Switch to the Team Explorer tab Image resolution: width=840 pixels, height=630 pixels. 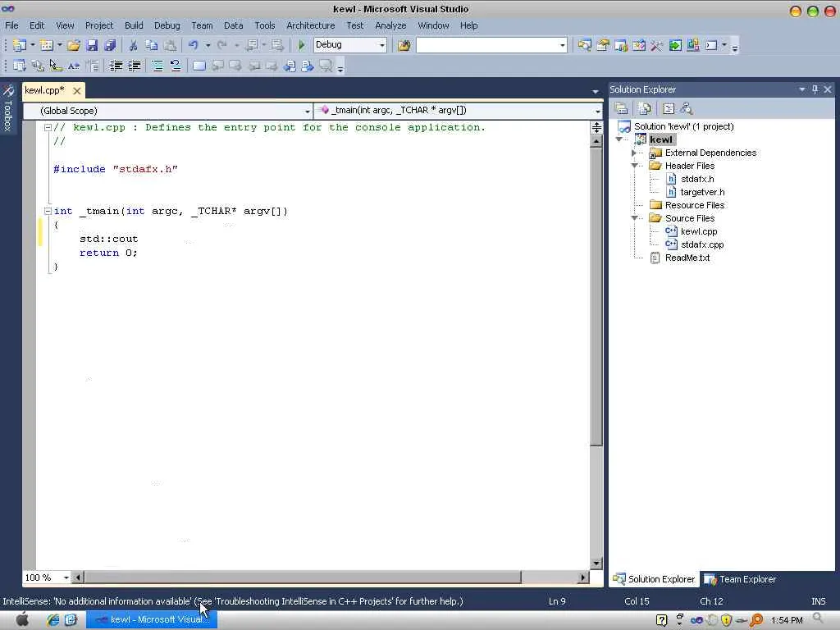point(741,579)
